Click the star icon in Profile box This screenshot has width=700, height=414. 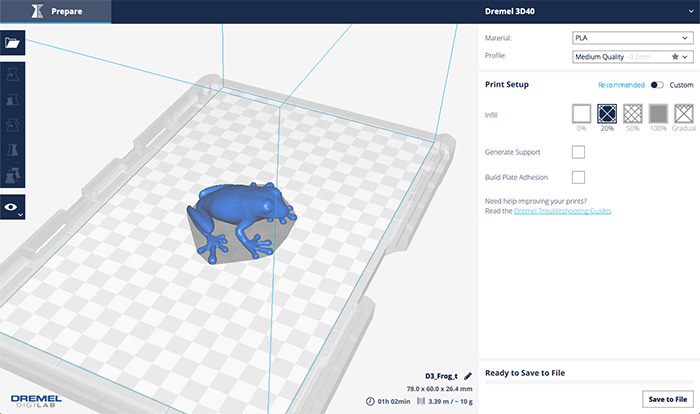click(675, 57)
